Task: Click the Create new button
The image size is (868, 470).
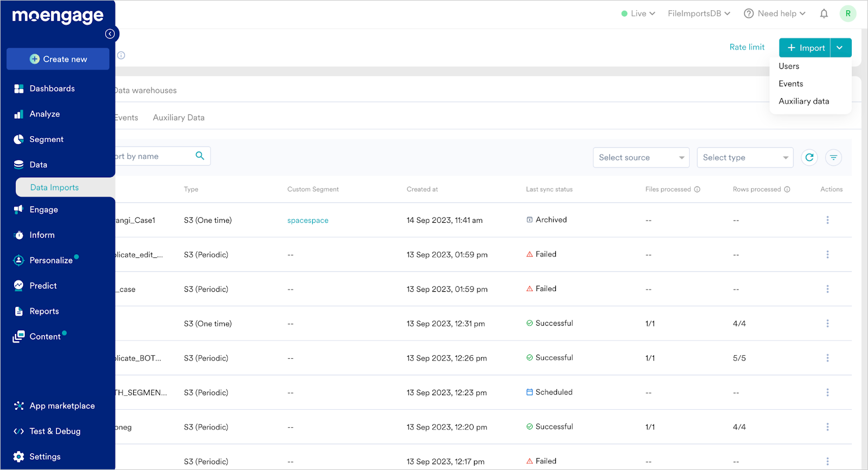Action: coord(58,59)
